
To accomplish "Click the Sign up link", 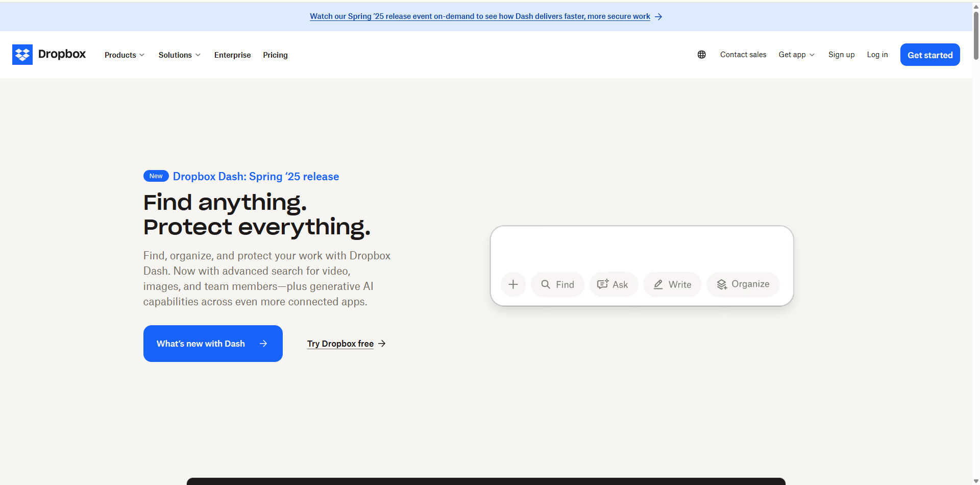I will (x=841, y=55).
